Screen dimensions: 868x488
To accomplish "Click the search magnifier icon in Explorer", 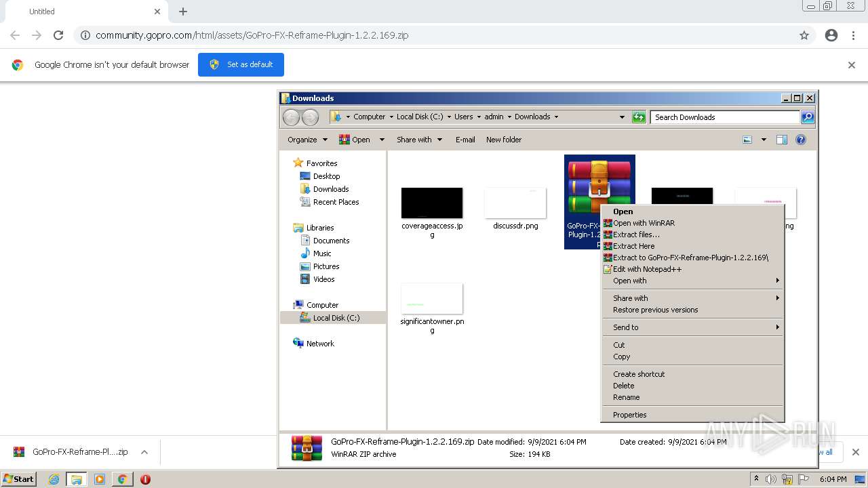I will click(808, 117).
